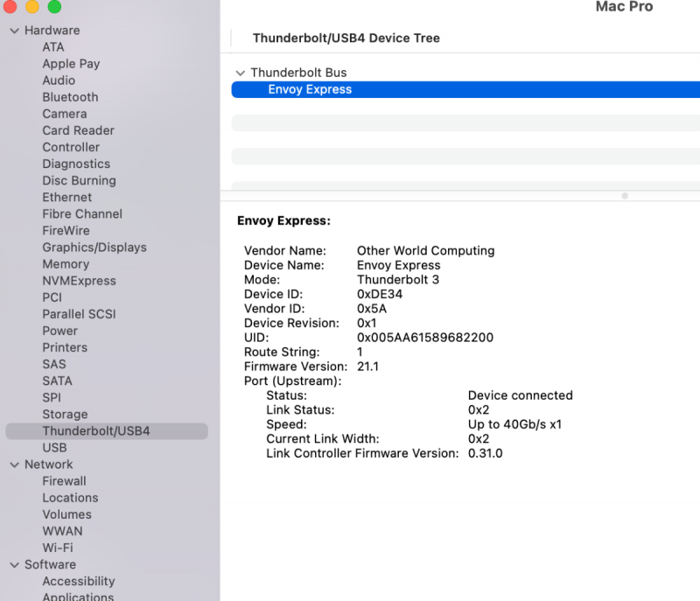700x601 pixels.
Task: Collapse the Network section in sidebar
Action: (15, 465)
